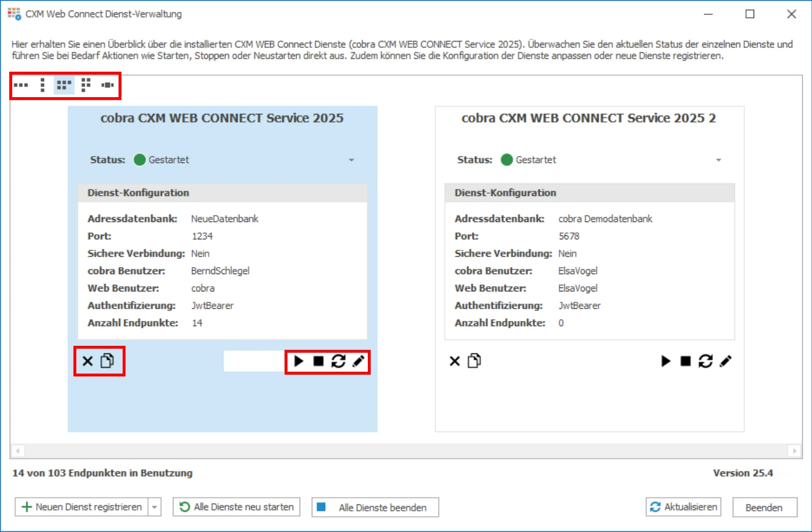Start Service 2025 with the play icon
Image resolution: width=812 pixels, height=532 pixels.
tap(298, 361)
